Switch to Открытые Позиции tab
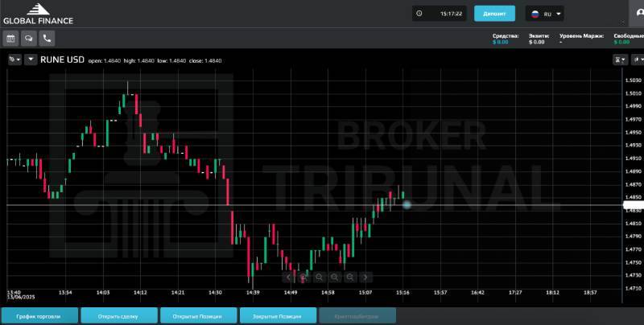644x325 pixels. 198,316
